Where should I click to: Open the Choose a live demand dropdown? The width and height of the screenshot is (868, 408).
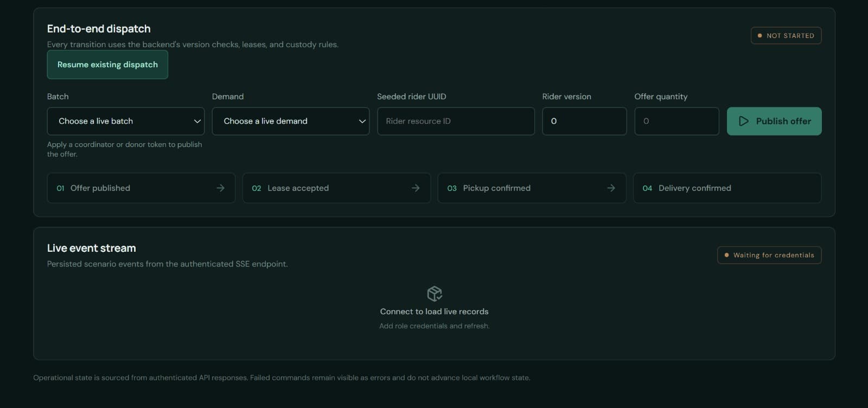pos(291,121)
